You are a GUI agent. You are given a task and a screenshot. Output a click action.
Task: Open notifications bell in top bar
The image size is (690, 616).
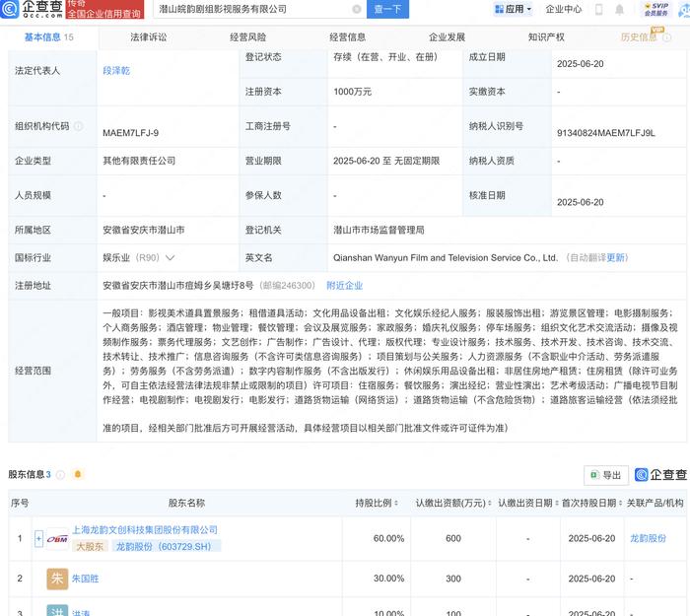tap(619, 9)
